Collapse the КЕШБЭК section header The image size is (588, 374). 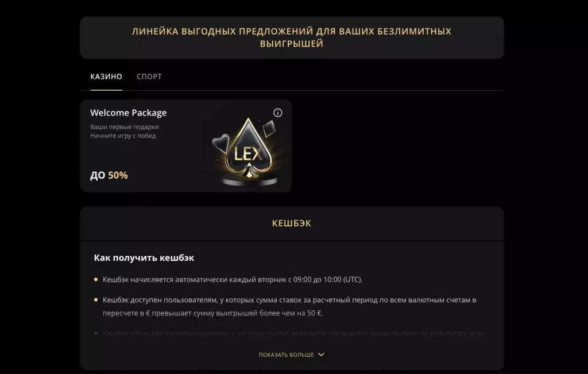[x=292, y=223]
